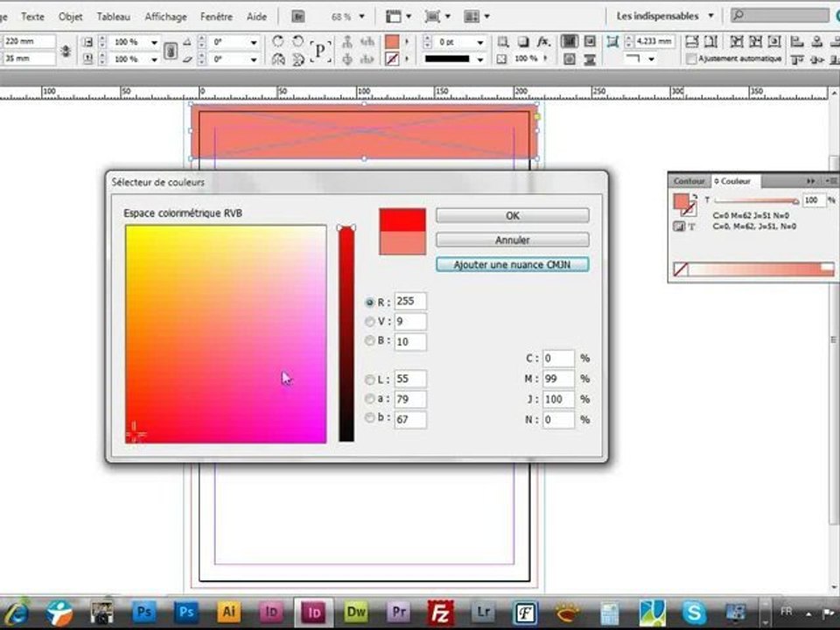Open Skype from the taskbar
Image resolution: width=840 pixels, height=630 pixels.
[694, 612]
